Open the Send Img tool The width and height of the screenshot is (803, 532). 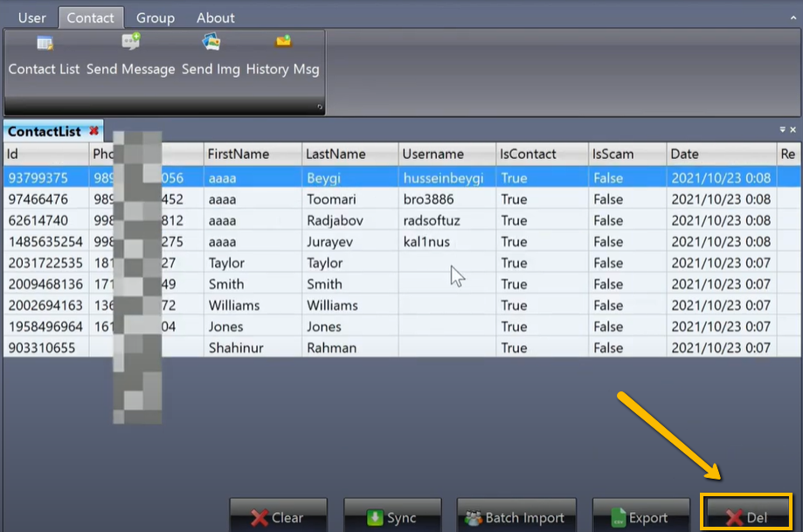coord(211,55)
